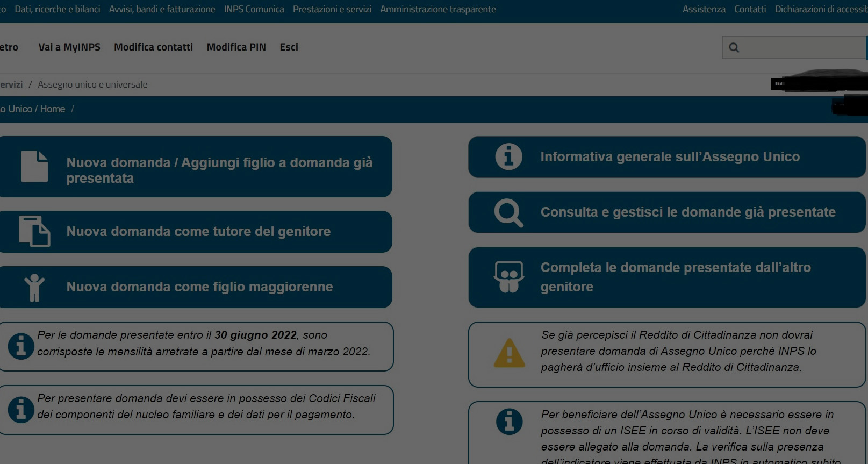Open the Dati, ricerche e bilanci menu
Screen dimensions: 868x464
click(x=58, y=9)
